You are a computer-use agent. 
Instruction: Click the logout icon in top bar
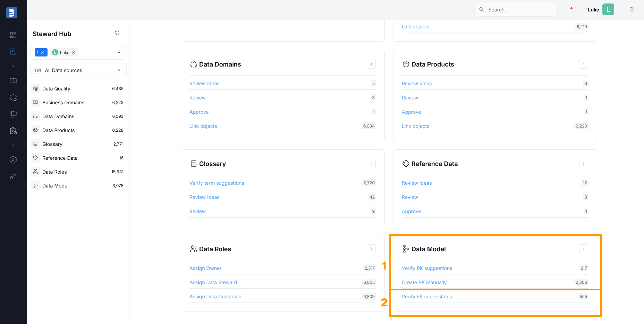pos(632,10)
